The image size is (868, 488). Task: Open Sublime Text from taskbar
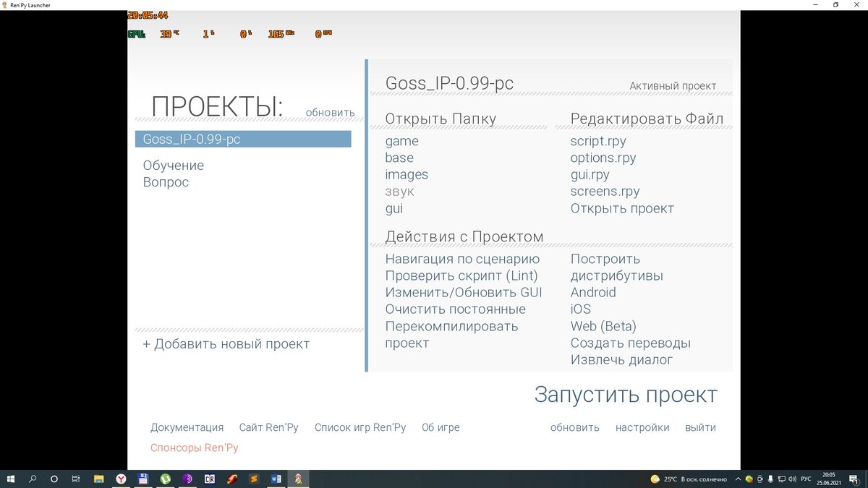pos(254,479)
